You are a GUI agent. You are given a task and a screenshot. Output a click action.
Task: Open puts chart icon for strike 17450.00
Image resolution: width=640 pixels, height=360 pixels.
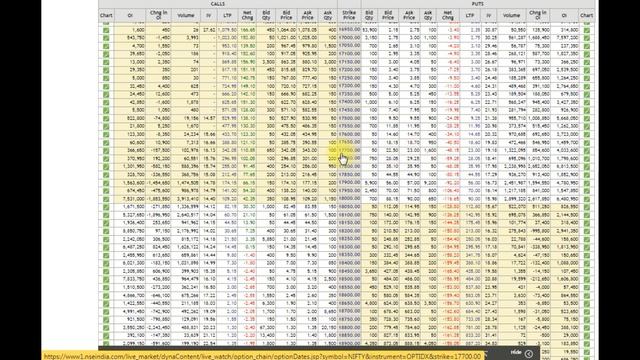coord(587,110)
